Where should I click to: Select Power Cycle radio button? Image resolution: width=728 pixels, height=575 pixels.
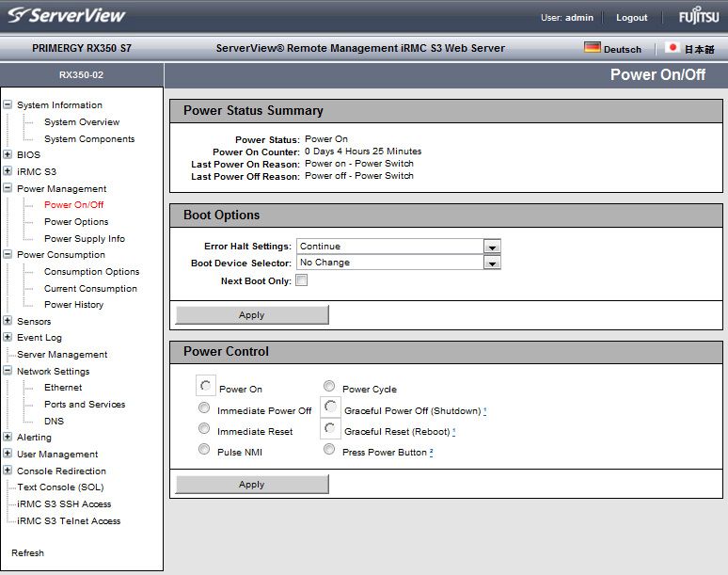tap(329, 386)
